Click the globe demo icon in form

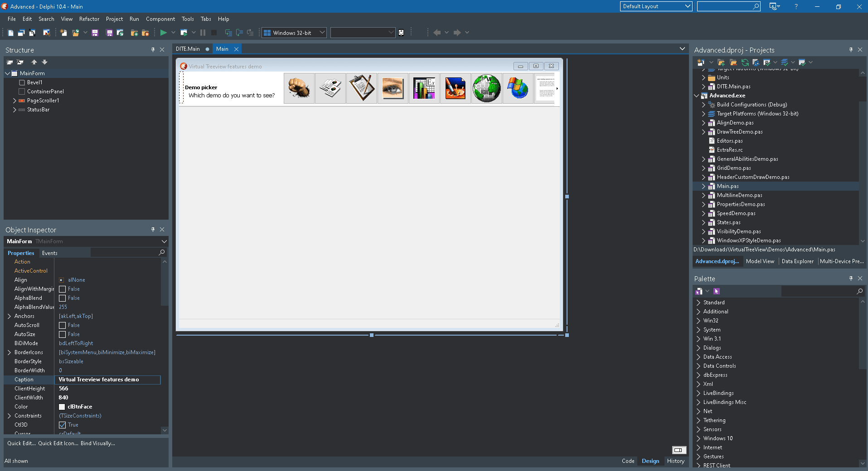(487, 88)
